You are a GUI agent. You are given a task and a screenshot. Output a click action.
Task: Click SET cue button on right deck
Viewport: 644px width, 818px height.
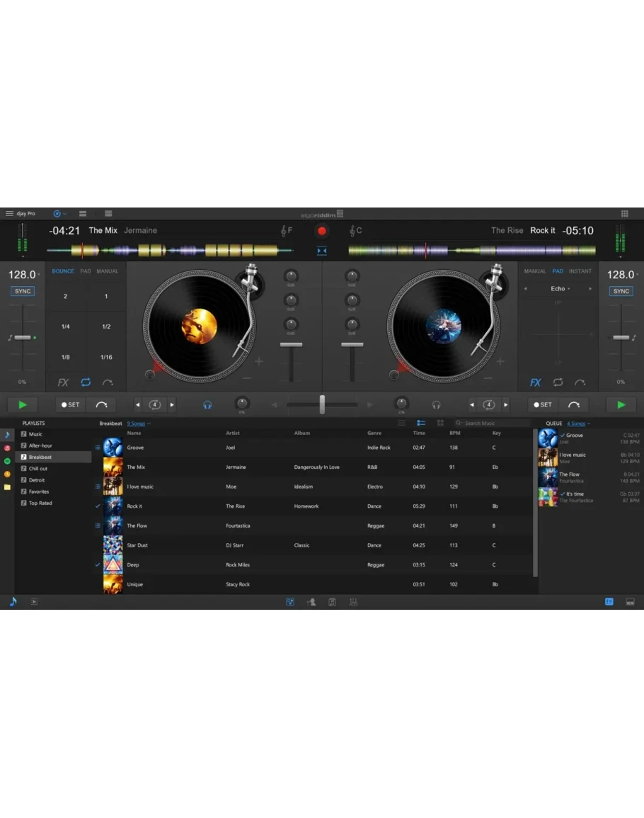coord(543,405)
